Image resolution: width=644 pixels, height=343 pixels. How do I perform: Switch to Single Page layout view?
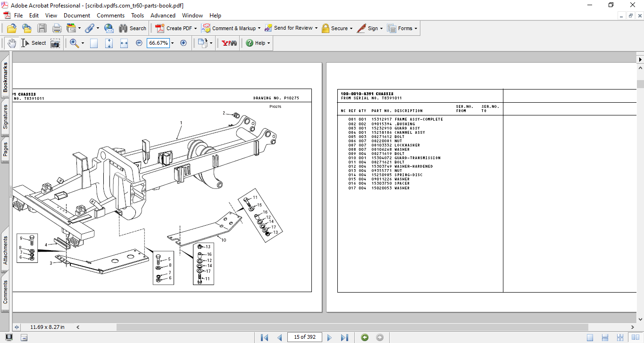pyautogui.click(x=590, y=337)
